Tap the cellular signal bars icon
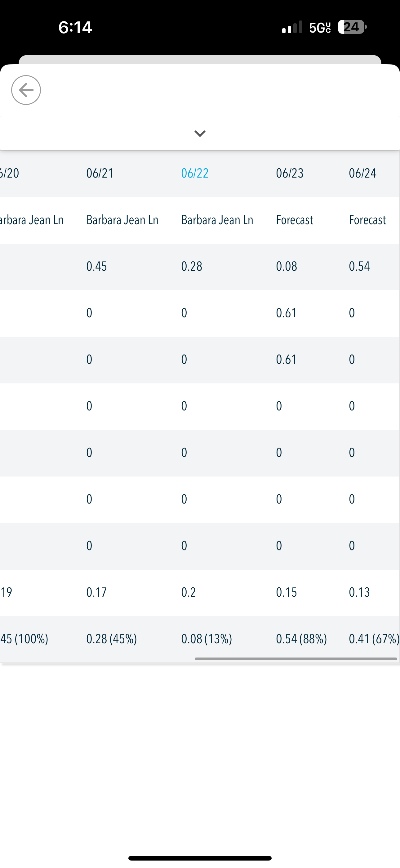This screenshot has width=400, height=868. tap(292, 27)
